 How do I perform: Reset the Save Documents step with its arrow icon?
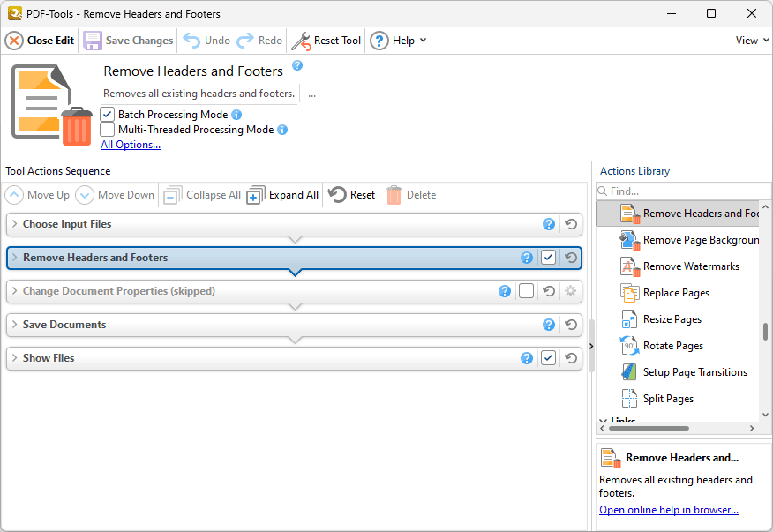(x=571, y=325)
